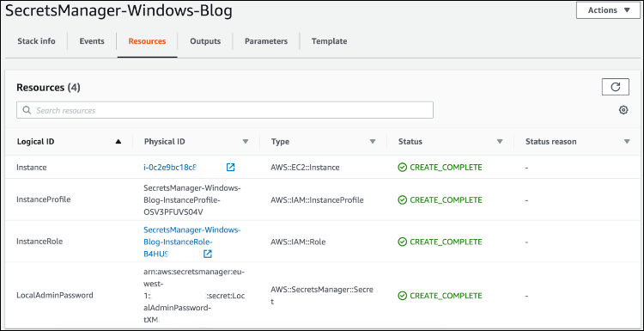The height and width of the screenshot is (331, 644).
Task: Click the refresh resources button
Action: [616, 87]
